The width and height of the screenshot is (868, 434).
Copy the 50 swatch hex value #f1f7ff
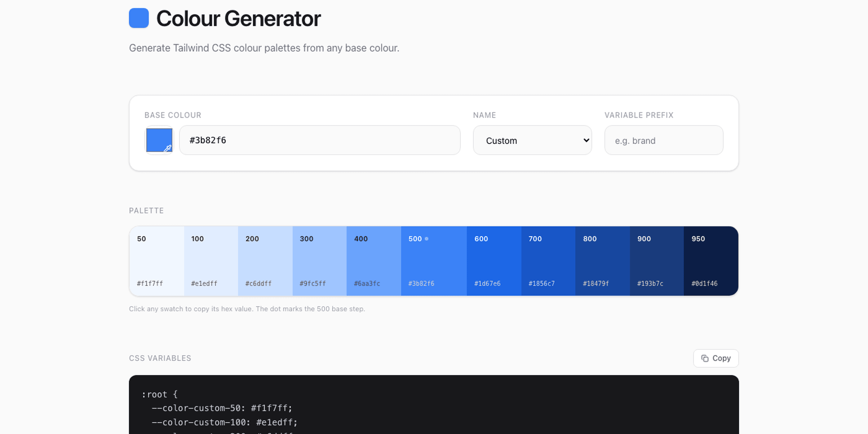[x=157, y=261]
